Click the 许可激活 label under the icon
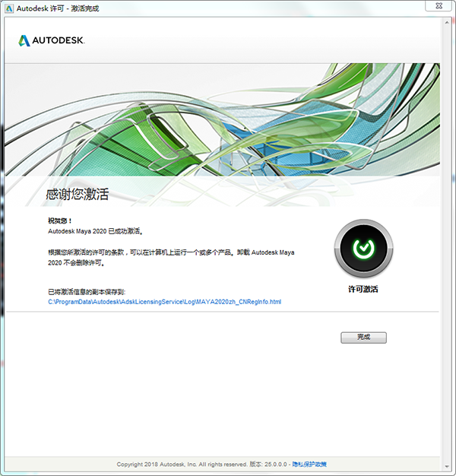The image size is (456, 476). pos(363,289)
